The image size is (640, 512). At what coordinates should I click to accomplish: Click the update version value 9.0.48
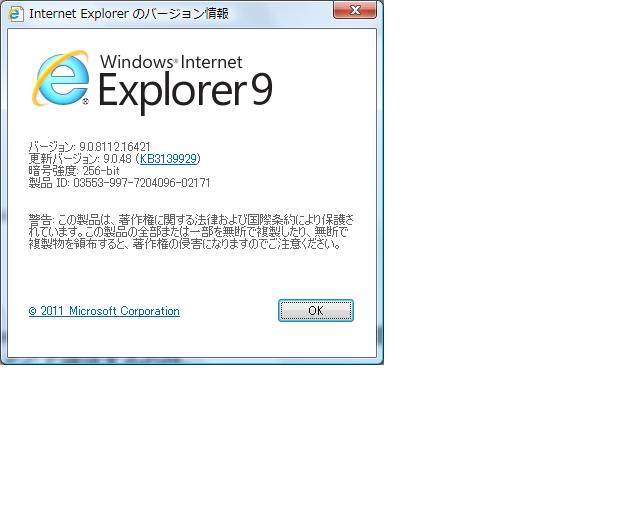point(117,159)
